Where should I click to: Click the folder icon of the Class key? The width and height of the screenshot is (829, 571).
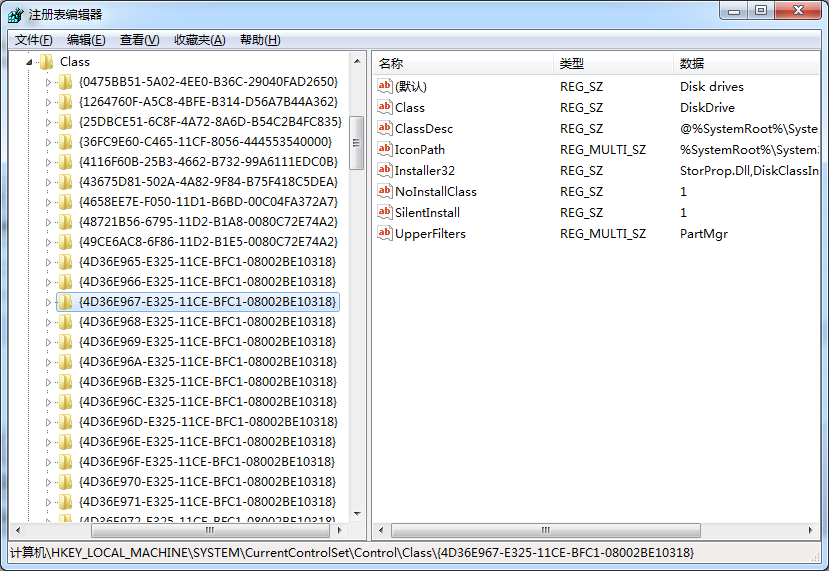[46, 62]
